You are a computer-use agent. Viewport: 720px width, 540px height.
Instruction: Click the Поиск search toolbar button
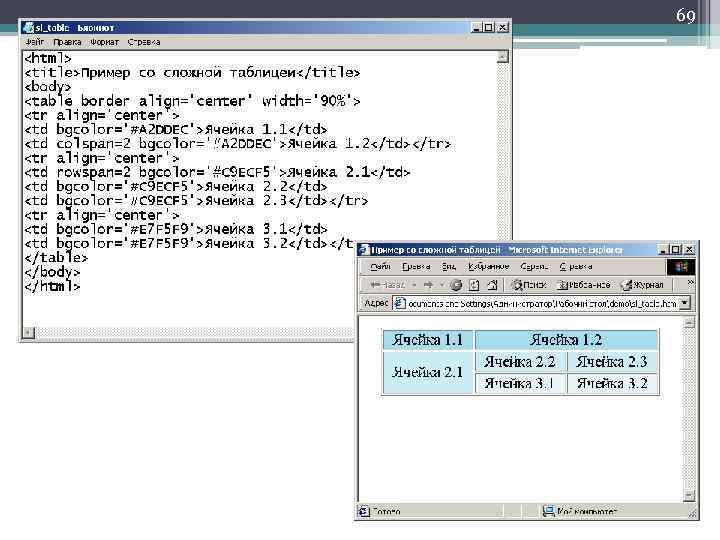[x=529, y=285]
